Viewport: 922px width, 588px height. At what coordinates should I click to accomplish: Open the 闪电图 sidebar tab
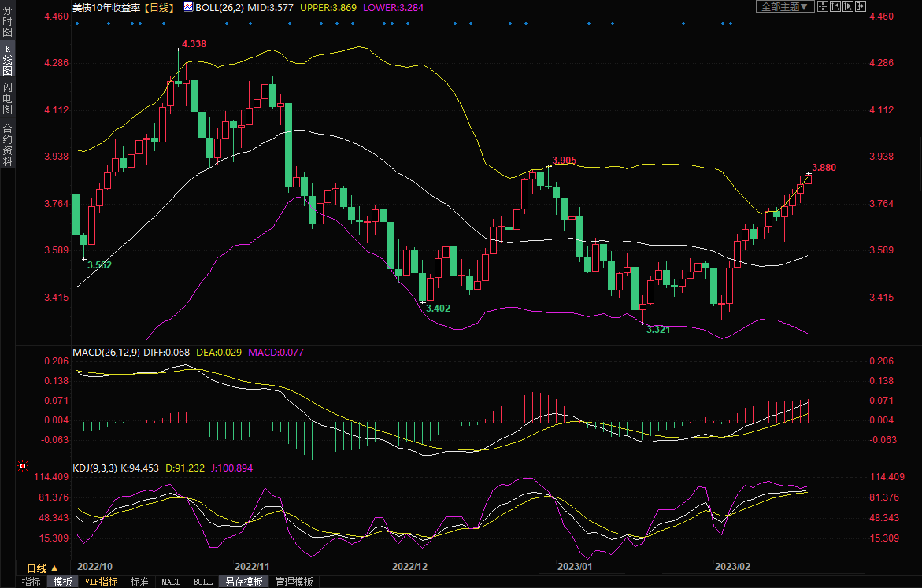pos(8,98)
